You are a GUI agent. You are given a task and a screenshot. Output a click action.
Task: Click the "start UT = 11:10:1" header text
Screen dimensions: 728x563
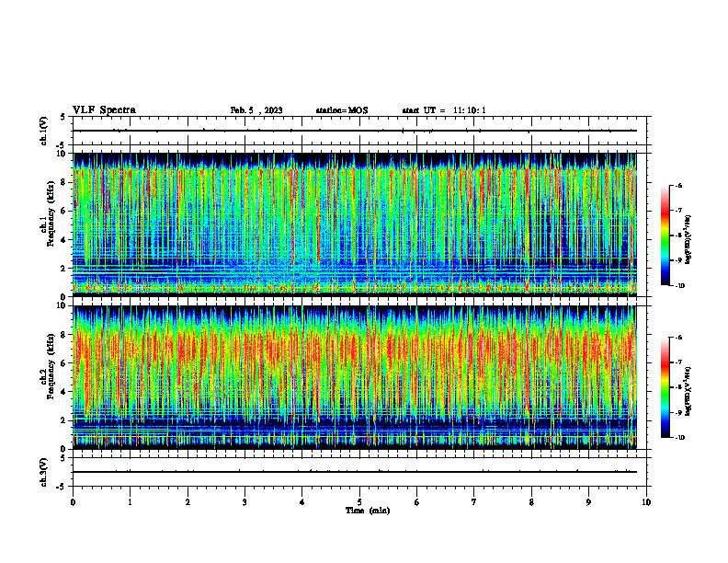(x=444, y=110)
